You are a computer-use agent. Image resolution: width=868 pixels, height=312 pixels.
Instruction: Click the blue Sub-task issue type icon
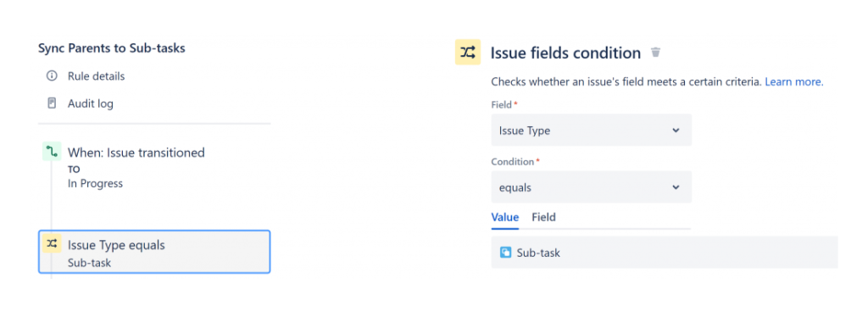(505, 253)
